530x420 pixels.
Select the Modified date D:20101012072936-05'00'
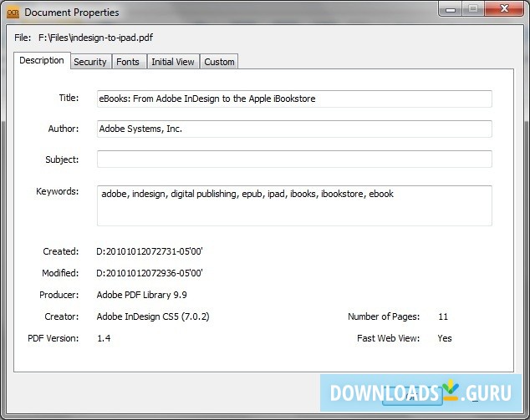coord(150,273)
